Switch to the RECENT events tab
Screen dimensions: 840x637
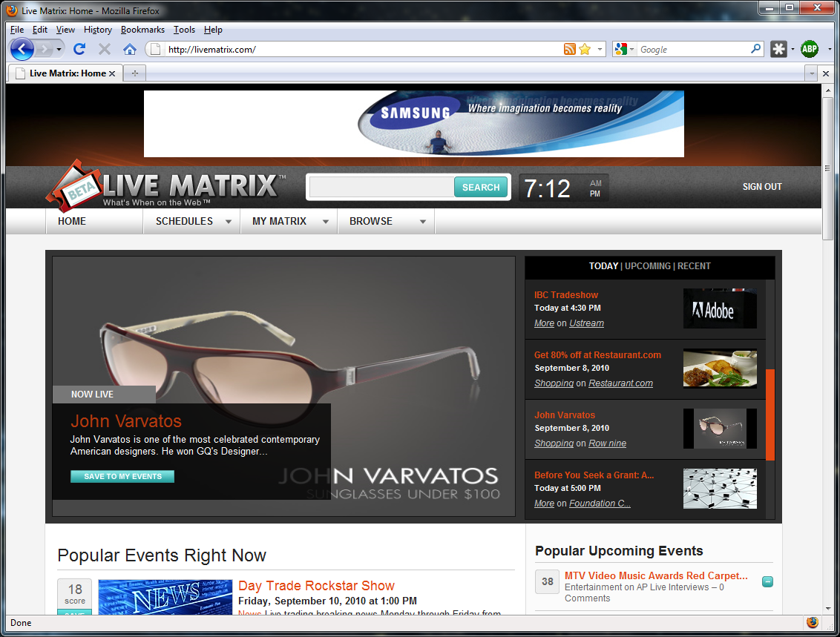[694, 266]
